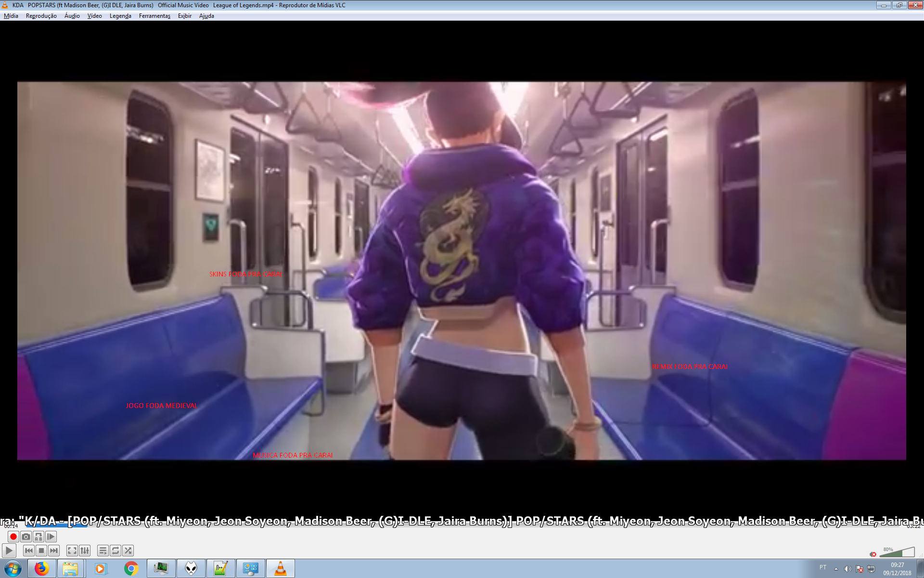Screen dimensions: 924x578
Task: Toggle fullscreen video mode
Action: tap(72, 551)
